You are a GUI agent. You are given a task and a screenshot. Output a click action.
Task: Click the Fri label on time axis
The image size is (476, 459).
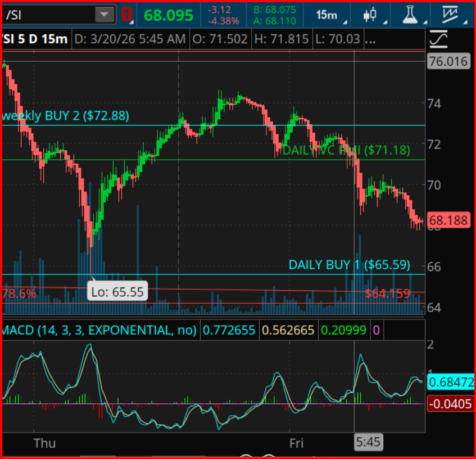296,443
